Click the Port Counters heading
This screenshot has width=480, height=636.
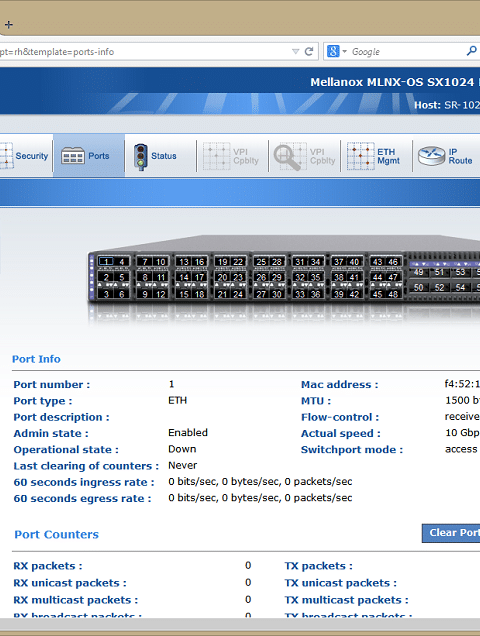pyautogui.click(x=56, y=534)
